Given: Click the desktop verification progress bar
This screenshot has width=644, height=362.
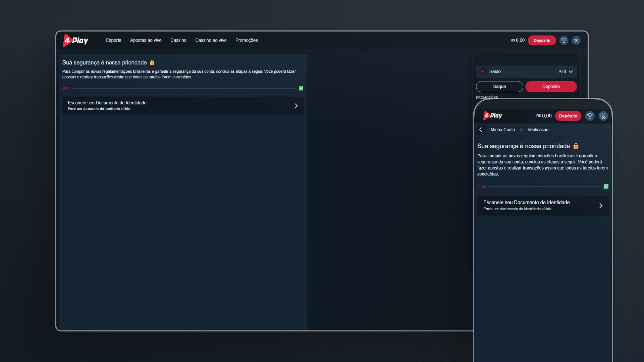Looking at the screenshot, I should (x=184, y=88).
